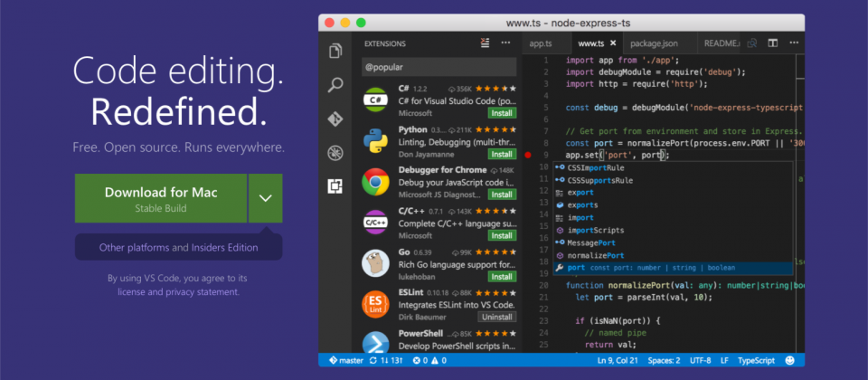The width and height of the screenshot is (868, 380).
Task: Click Download for Mac button
Action: coord(161,198)
